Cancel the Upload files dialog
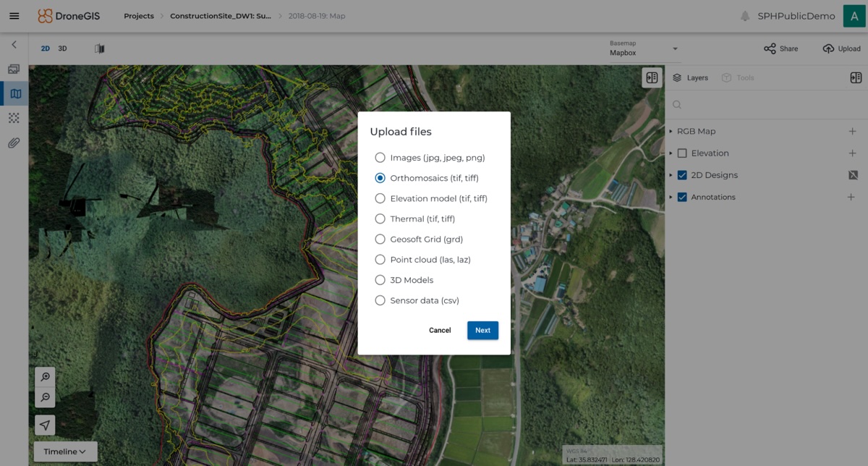Screen dimensions: 868x466 (x=440, y=330)
